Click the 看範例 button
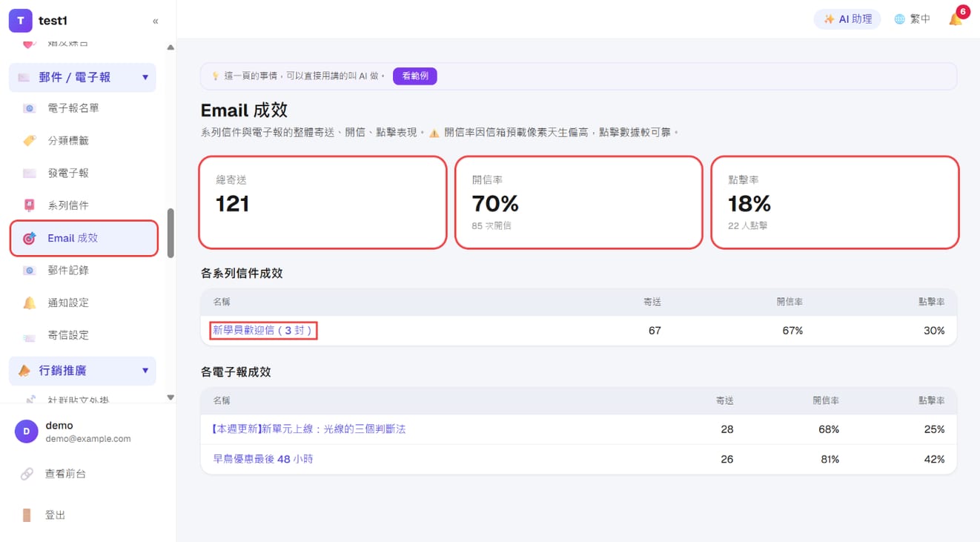980x542 pixels. pos(415,76)
